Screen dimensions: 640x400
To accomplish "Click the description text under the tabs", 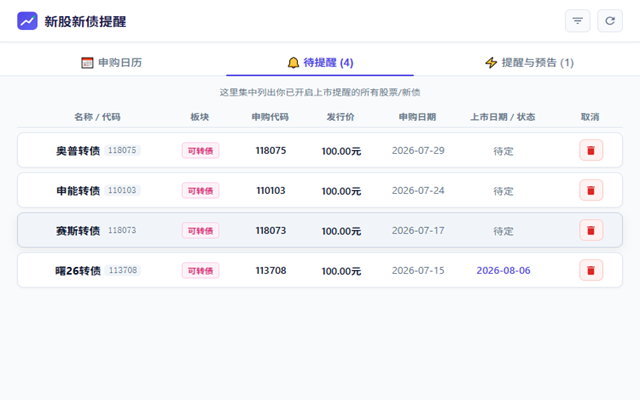I will pyautogui.click(x=320, y=92).
